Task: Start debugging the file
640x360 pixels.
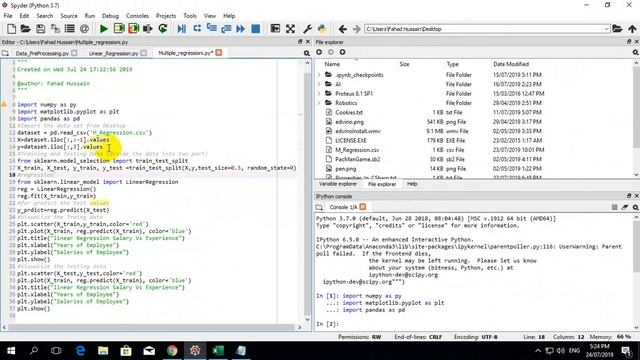Action: point(182,29)
